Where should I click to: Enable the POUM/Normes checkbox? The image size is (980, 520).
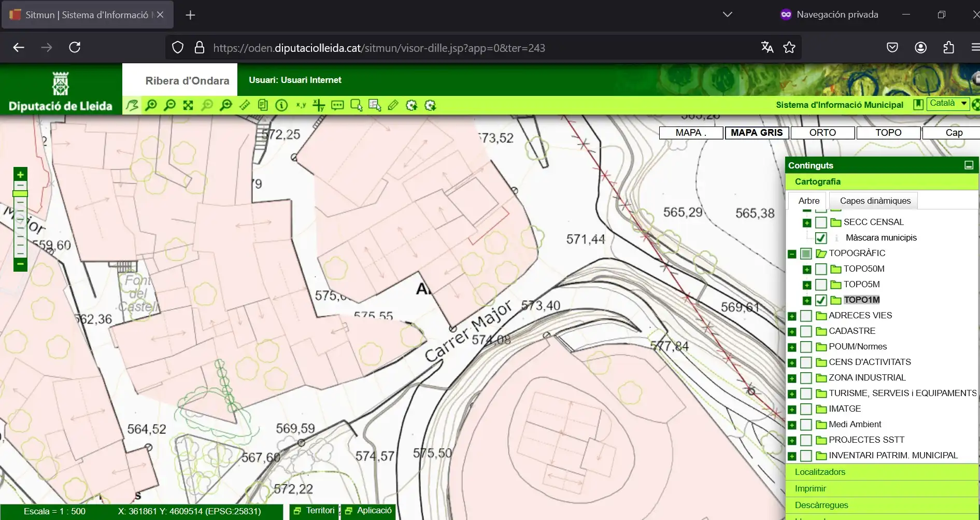pos(806,347)
